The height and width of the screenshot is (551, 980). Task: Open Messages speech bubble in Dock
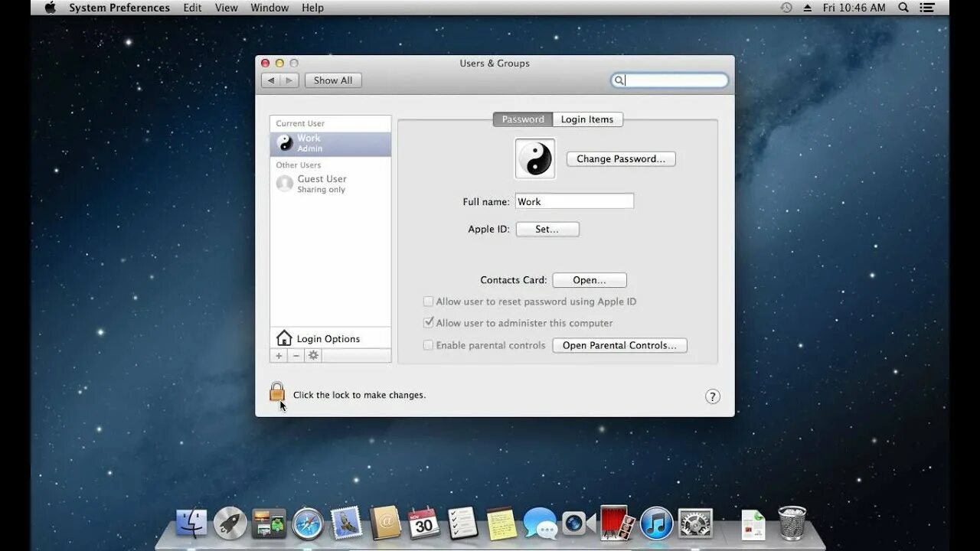541,524
